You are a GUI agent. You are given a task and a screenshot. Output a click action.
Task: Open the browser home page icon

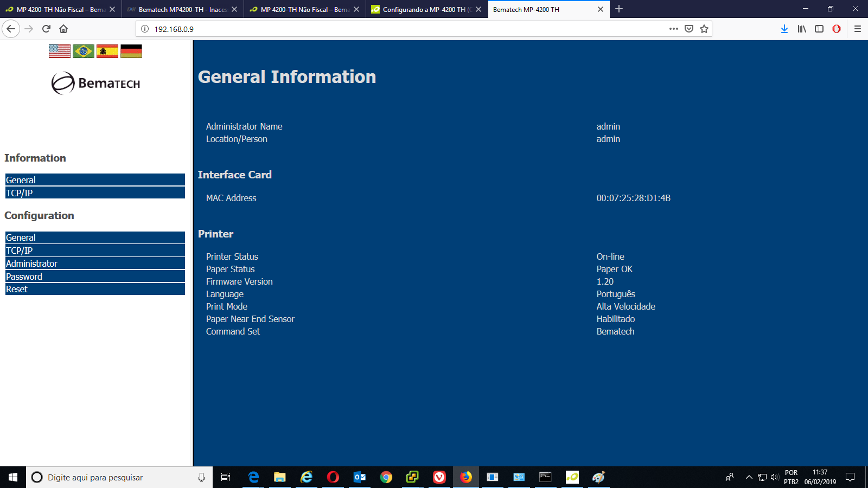tap(63, 29)
